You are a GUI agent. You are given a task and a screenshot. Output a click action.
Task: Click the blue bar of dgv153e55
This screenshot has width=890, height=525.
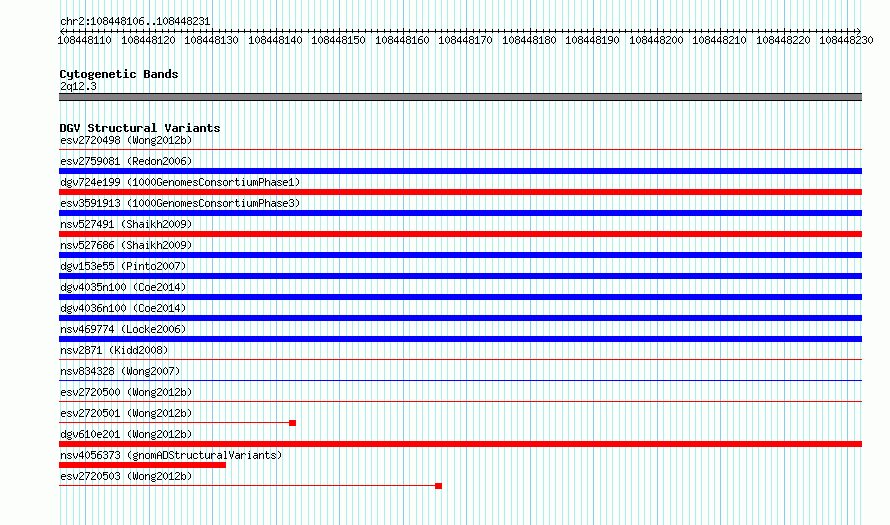[x=460, y=276]
